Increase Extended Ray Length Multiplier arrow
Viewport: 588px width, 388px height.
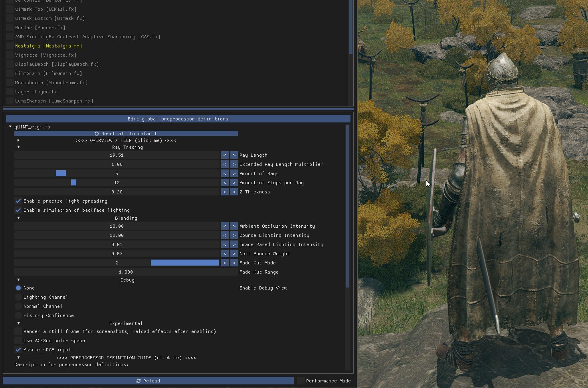234,164
